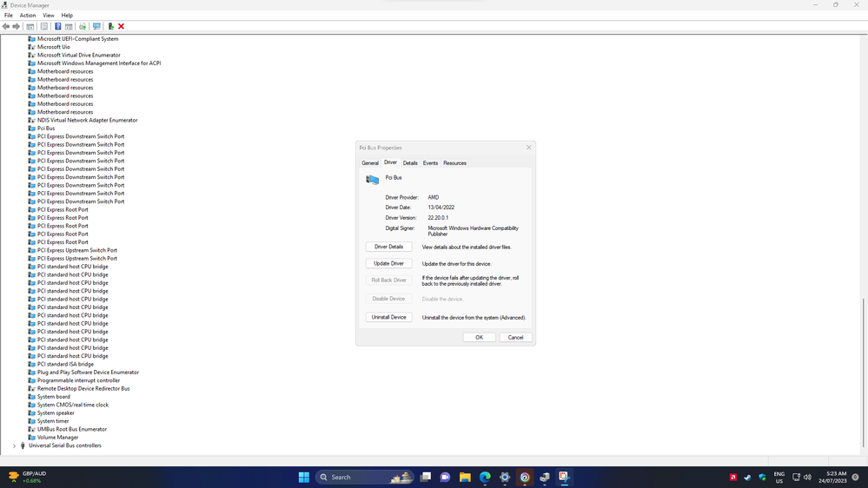
Task: Click the taskbar Search box
Action: 364,477
